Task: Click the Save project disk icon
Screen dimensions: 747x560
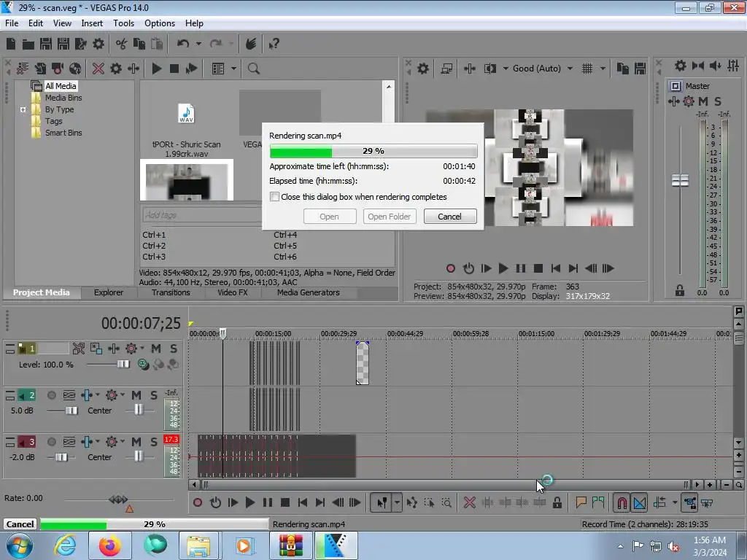Action: (46, 44)
